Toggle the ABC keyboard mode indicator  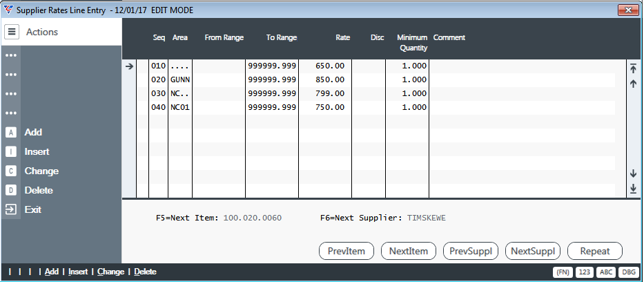(x=606, y=272)
